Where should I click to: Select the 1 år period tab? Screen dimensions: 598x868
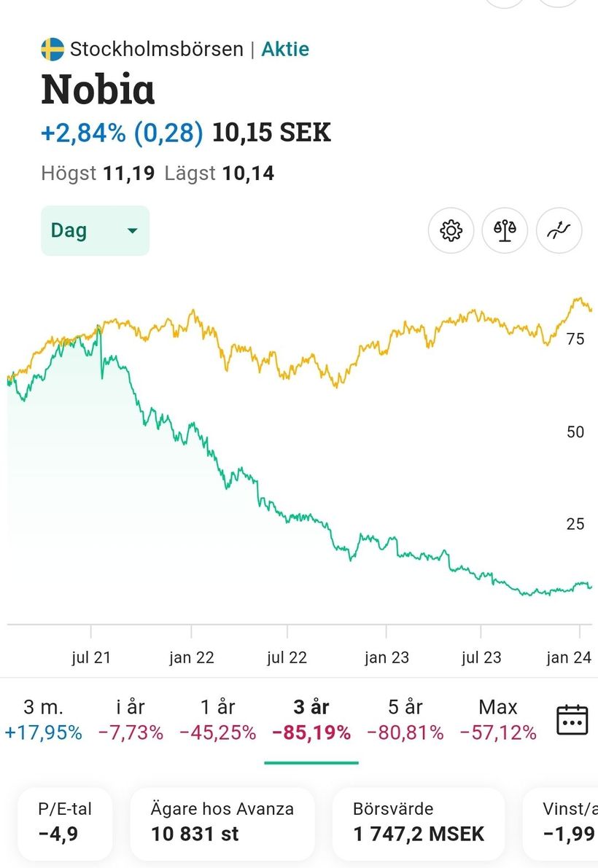click(217, 719)
